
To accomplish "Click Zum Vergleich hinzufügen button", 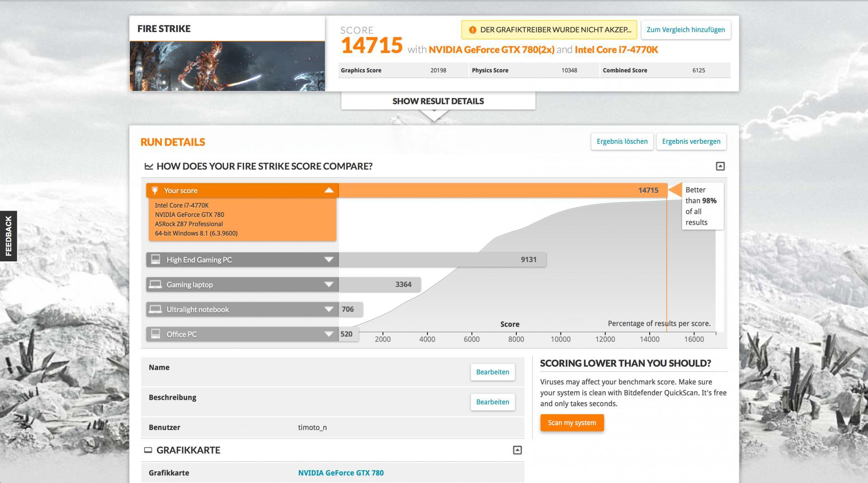I will tap(686, 30).
